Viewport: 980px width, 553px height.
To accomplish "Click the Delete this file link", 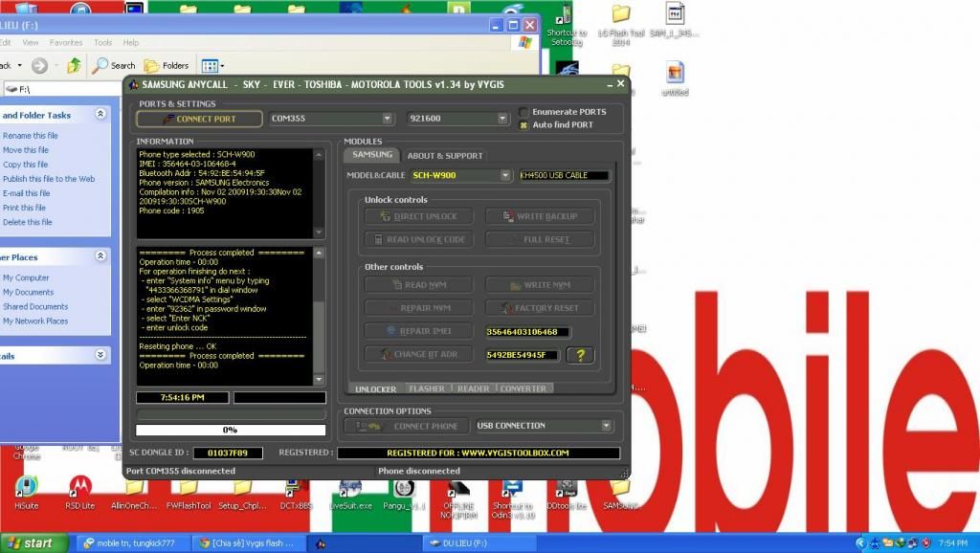I will point(28,222).
